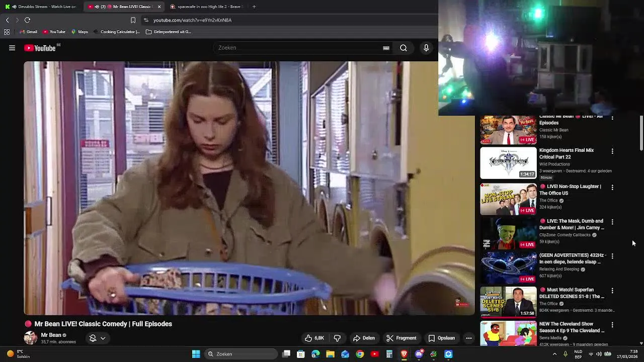Open a new browser tab

pyautogui.click(x=254, y=7)
